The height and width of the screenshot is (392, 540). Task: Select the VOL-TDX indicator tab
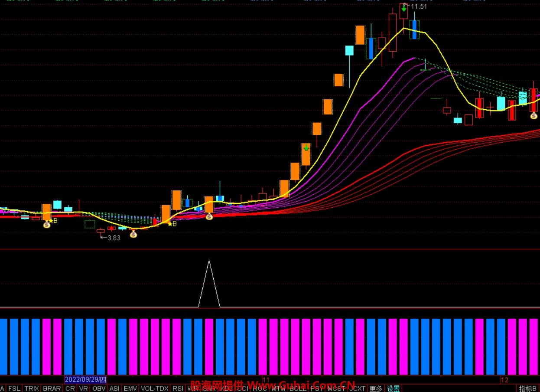[155, 389]
